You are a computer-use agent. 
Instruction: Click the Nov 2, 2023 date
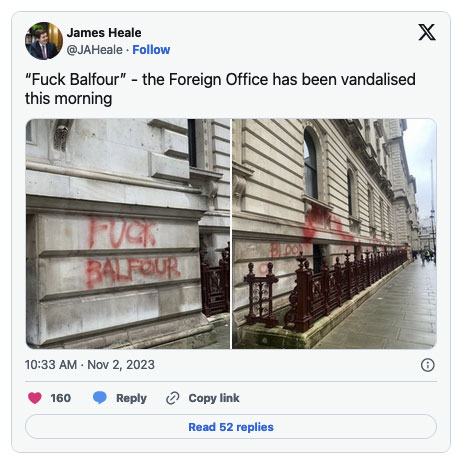coord(121,365)
